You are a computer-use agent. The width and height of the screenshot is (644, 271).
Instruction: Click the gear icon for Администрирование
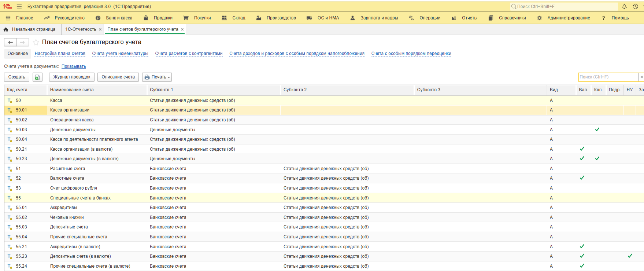coord(540,18)
